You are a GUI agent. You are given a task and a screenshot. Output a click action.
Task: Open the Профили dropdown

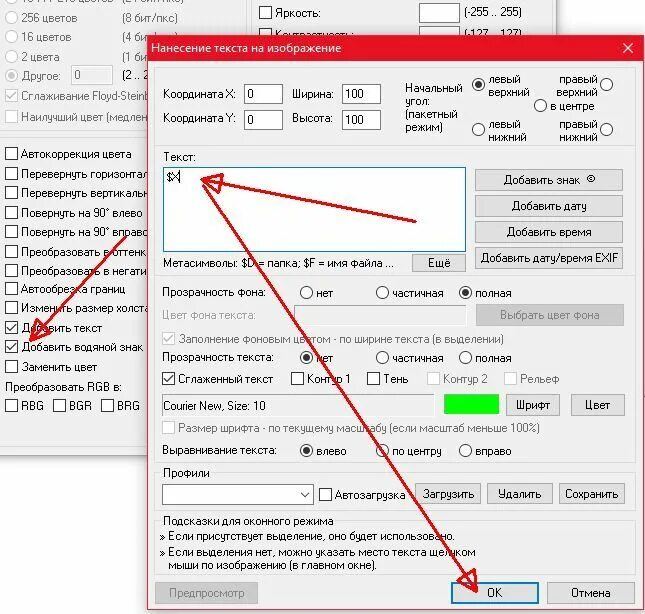[x=238, y=494]
